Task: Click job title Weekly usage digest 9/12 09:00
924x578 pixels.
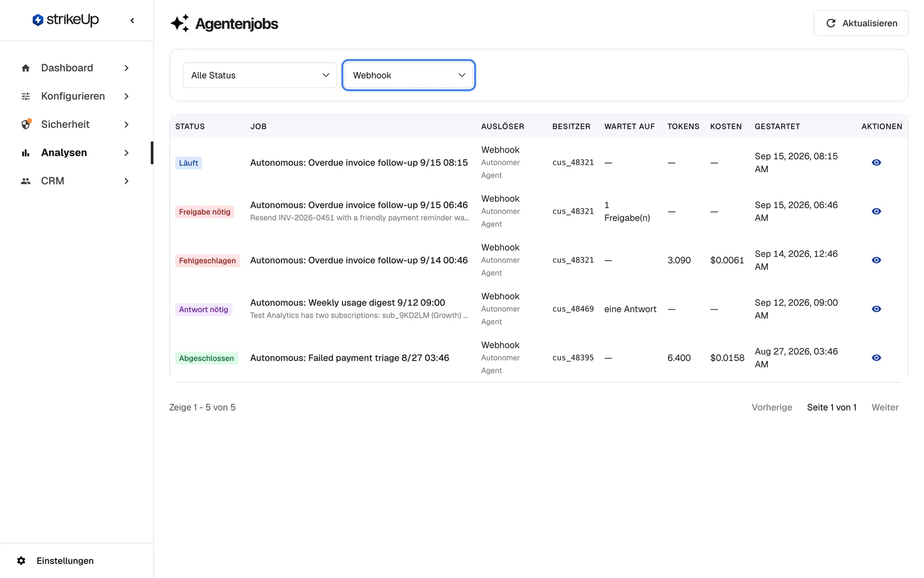Action: 348,302
